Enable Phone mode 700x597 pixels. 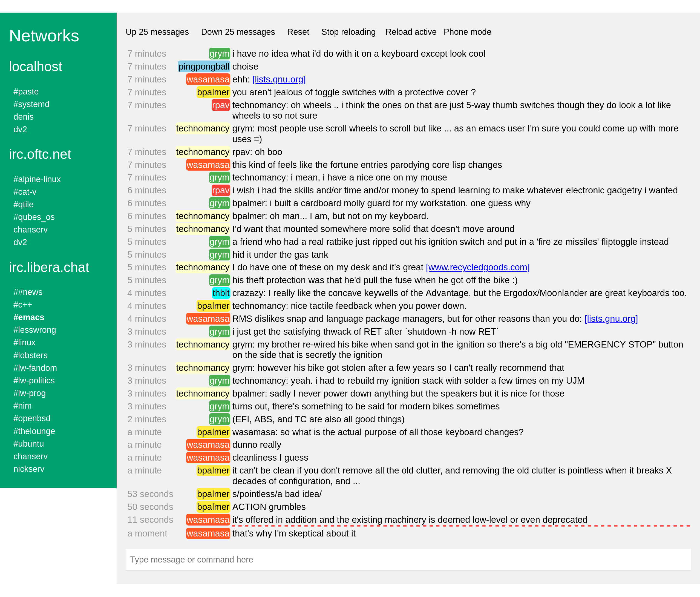point(467,32)
